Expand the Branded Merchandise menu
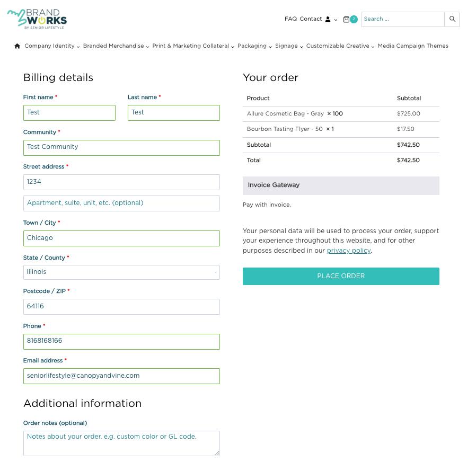Screen dimensions: 476x462 [x=116, y=46]
